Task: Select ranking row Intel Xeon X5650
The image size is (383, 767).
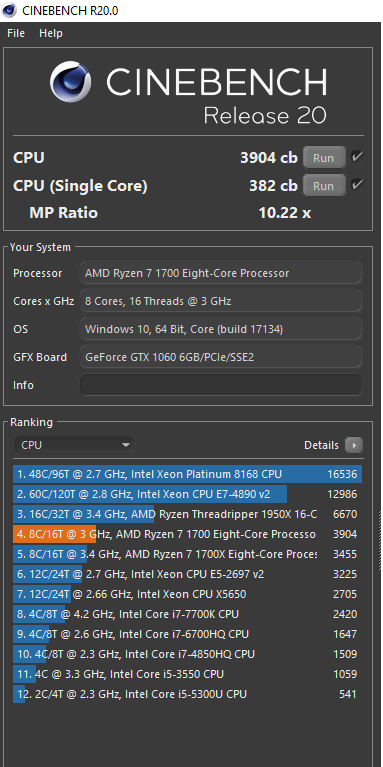Action: [187, 594]
